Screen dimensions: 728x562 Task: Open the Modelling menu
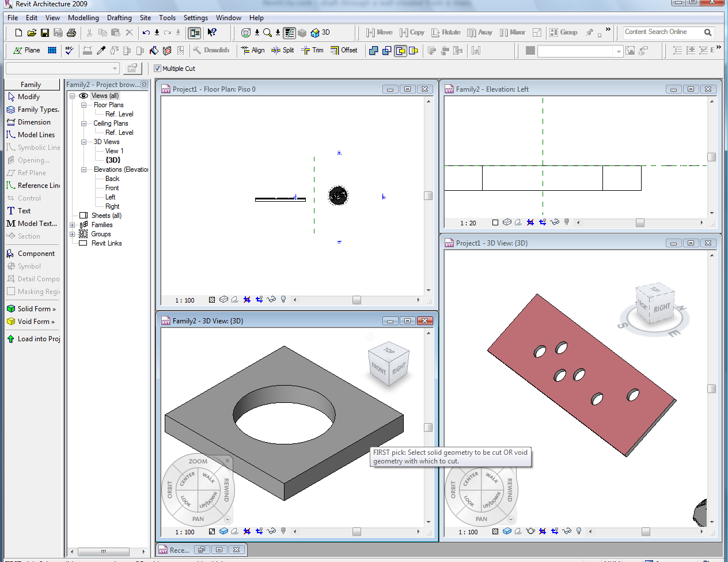click(x=83, y=18)
